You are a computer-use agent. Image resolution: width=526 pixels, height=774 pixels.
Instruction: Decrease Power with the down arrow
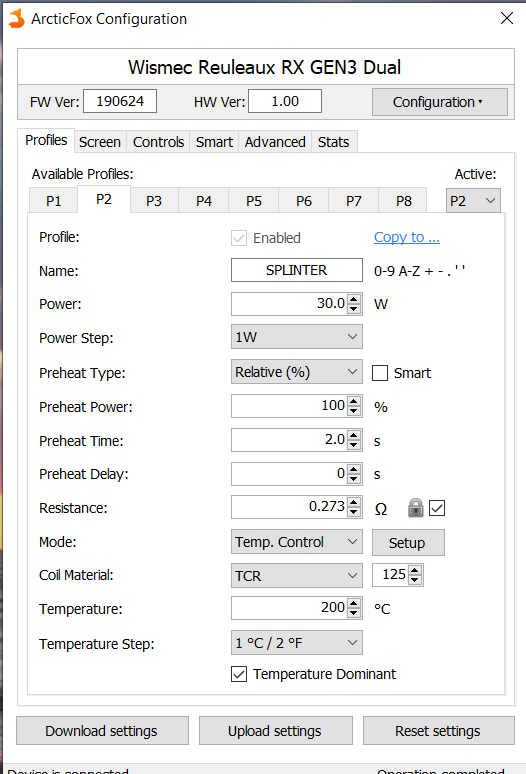pos(354,309)
